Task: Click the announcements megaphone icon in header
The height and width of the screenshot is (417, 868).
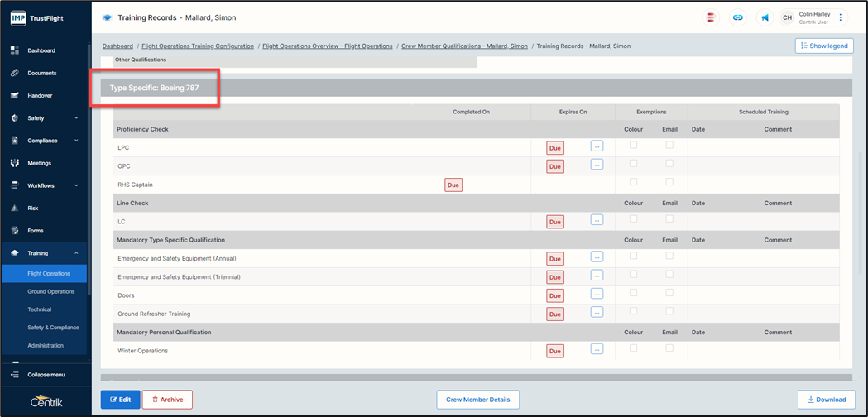Action: pyautogui.click(x=765, y=17)
